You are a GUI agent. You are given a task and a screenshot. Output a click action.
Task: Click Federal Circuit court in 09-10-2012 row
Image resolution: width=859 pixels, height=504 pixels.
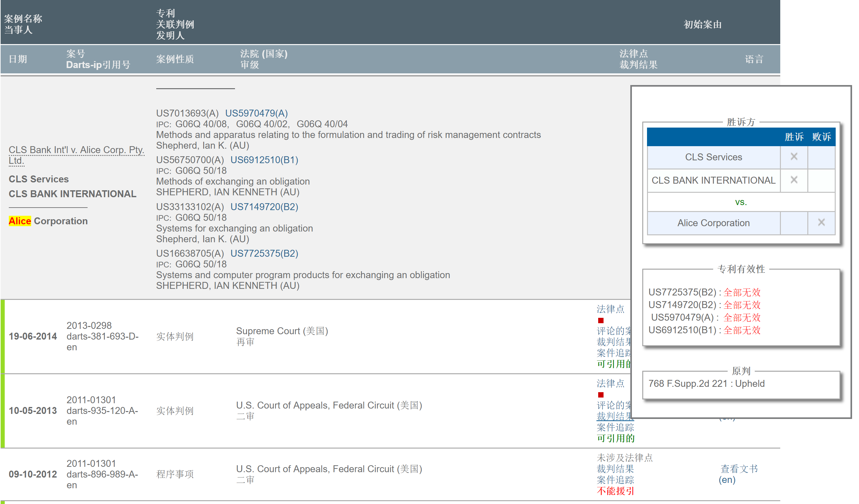(x=329, y=469)
